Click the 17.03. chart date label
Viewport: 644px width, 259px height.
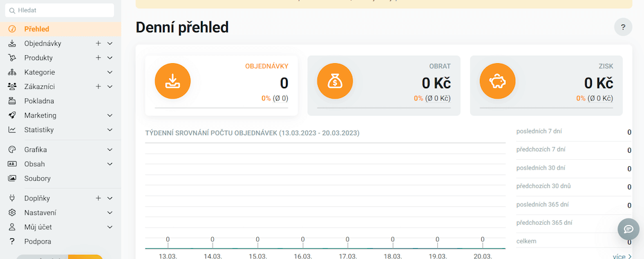pyautogui.click(x=348, y=256)
